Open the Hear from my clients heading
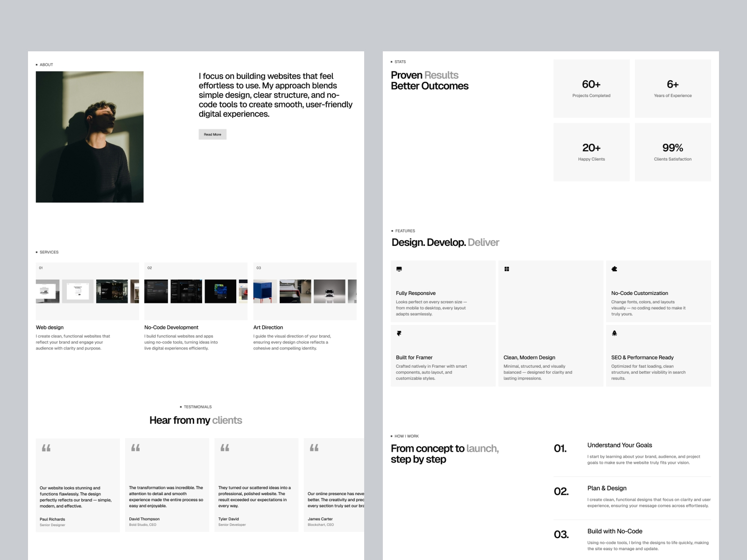747x560 pixels. pos(196,420)
